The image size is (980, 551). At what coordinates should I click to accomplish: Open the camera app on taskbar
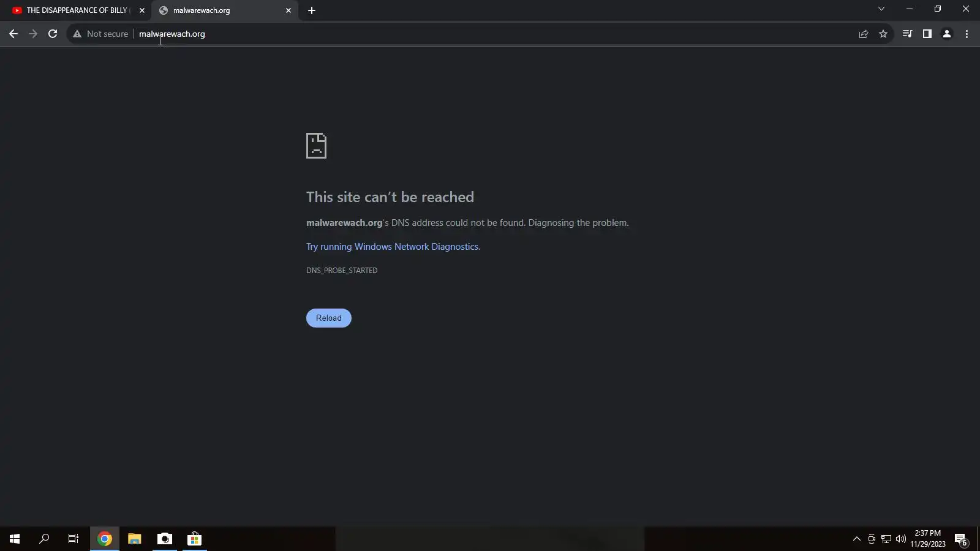pyautogui.click(x=165, y=539)
